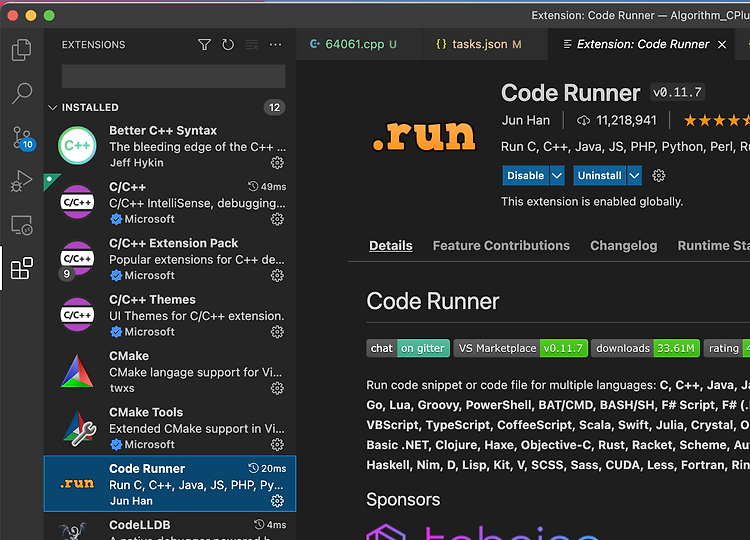
Task: Select the CodeLLDB extension row
Action: tap(170, 527)
